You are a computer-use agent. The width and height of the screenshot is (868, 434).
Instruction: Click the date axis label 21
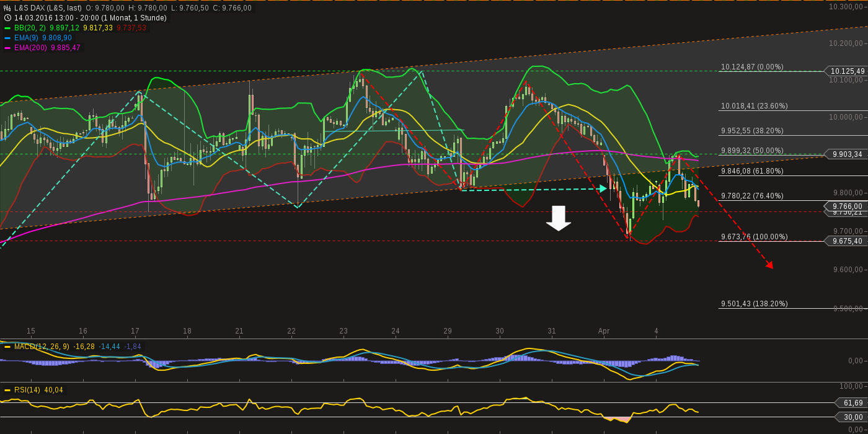tap(239, 331)
